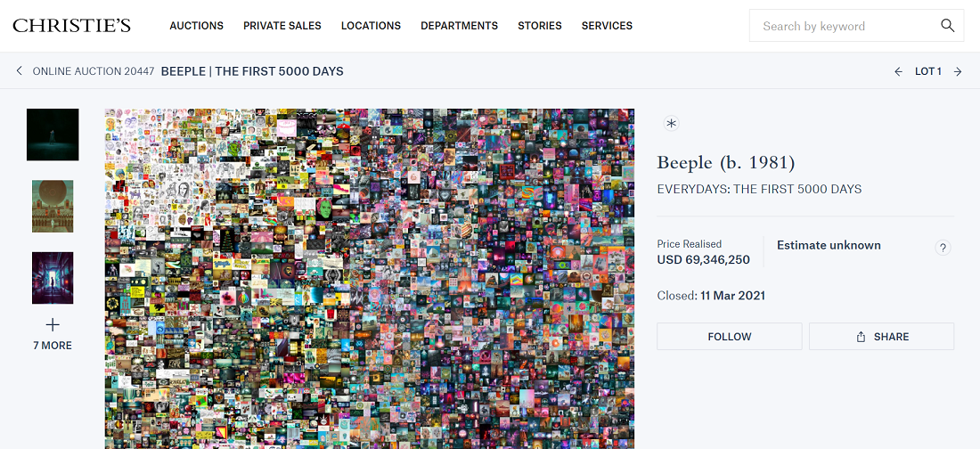Open the Locations menu
This screenshot has height=449, width=980.
coord(371,26)
